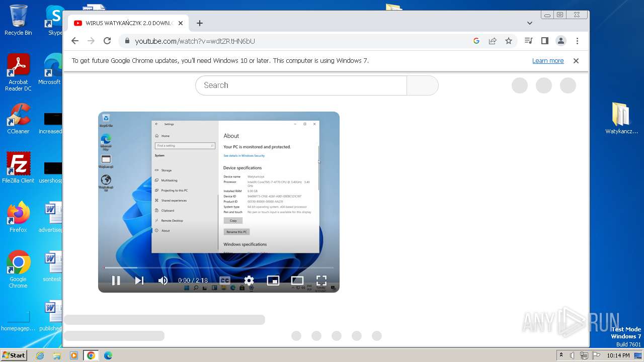644x362 pixels.
Task: Mute the video volume
Action: tap(163, 281)
